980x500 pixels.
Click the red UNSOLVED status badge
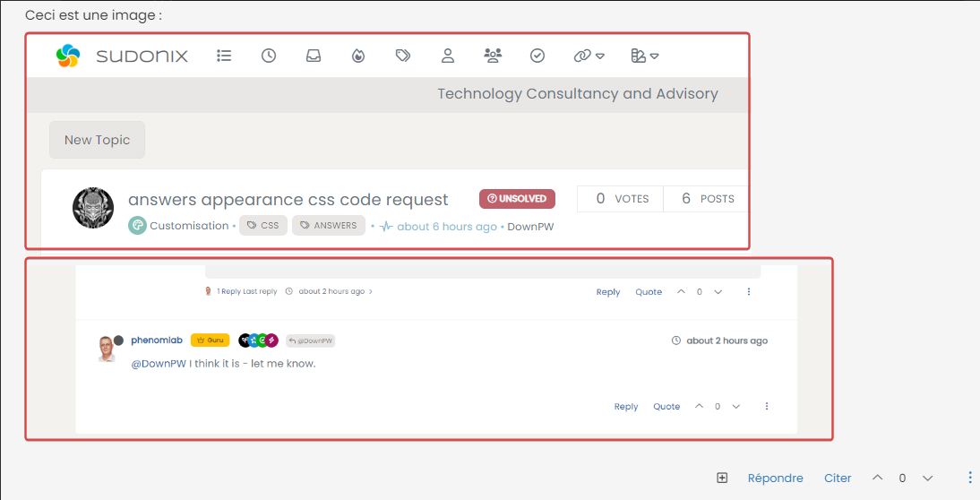pyautogui.click(x=517, y=199)
